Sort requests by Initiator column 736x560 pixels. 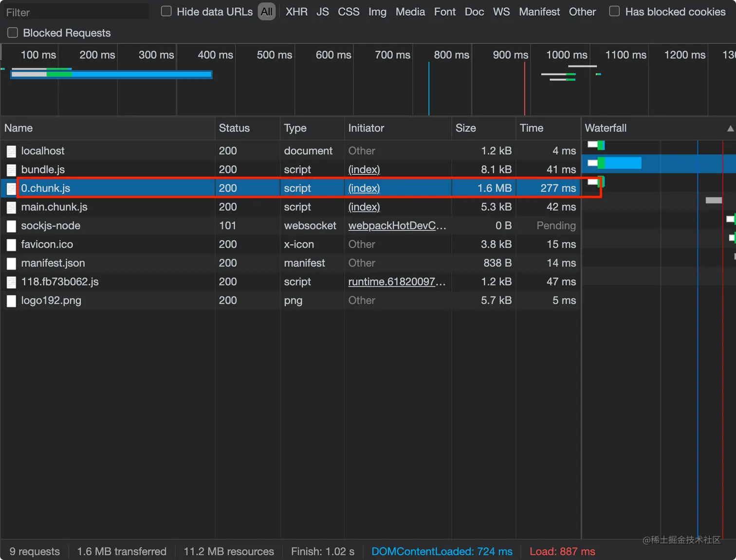[x=398, y=128]
